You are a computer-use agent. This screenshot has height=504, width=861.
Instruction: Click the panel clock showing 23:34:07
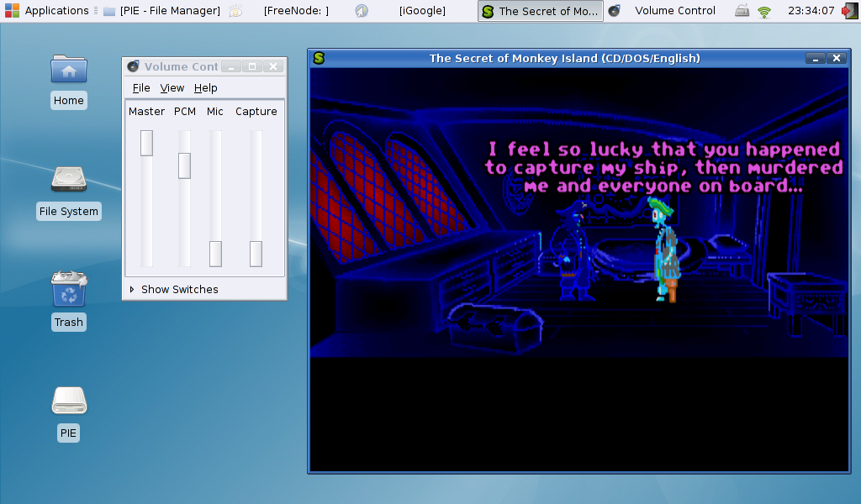point(811,10)
